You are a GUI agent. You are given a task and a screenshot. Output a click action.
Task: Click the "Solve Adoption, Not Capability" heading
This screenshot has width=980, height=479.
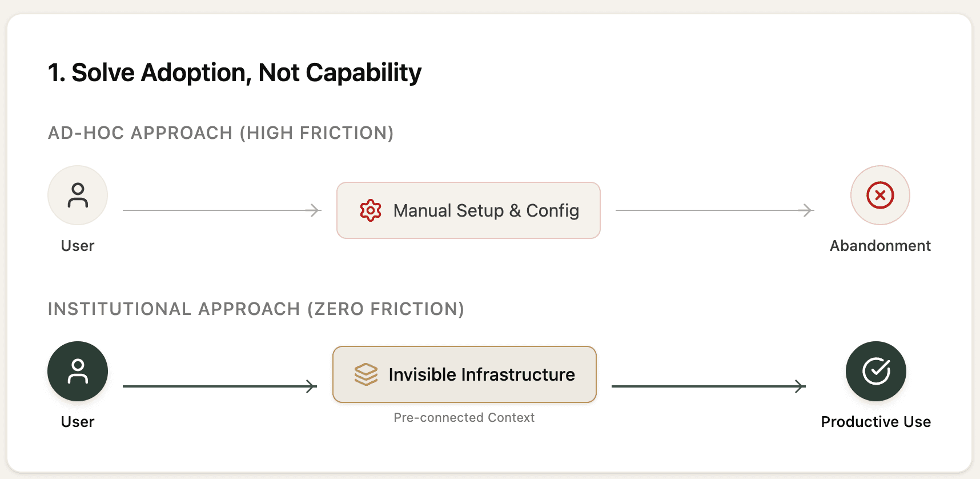pos(235,73)
